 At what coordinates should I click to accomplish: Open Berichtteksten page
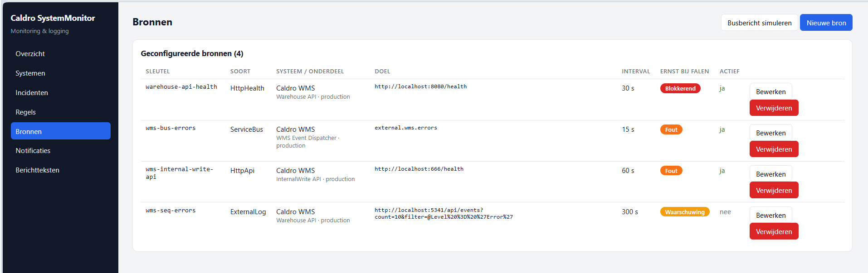point(61,170)
